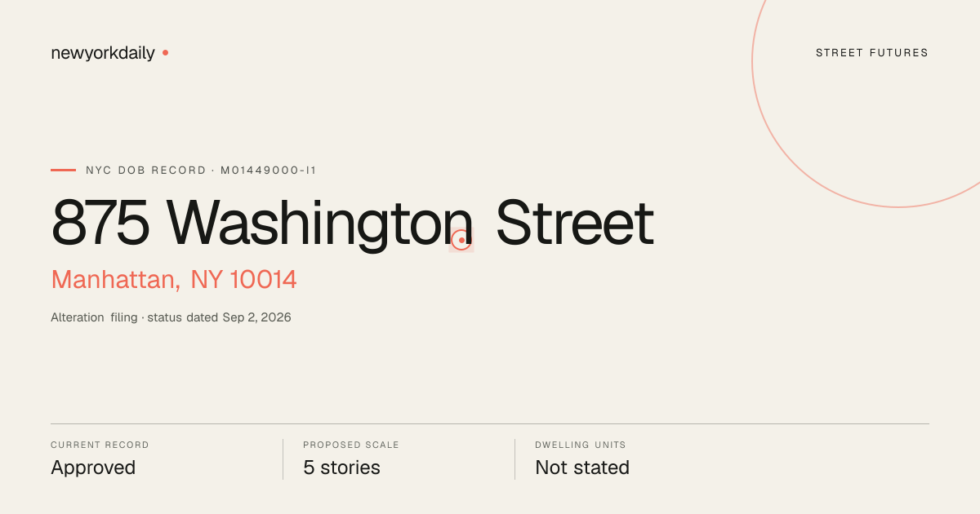This screenshot has height=514, width=980.
Task: Select the Not stated value
Action: click(582, 468)
